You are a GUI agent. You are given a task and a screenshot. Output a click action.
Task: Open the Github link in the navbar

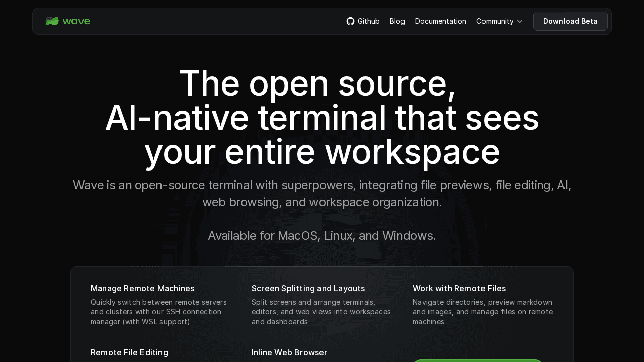click(363, 21)
